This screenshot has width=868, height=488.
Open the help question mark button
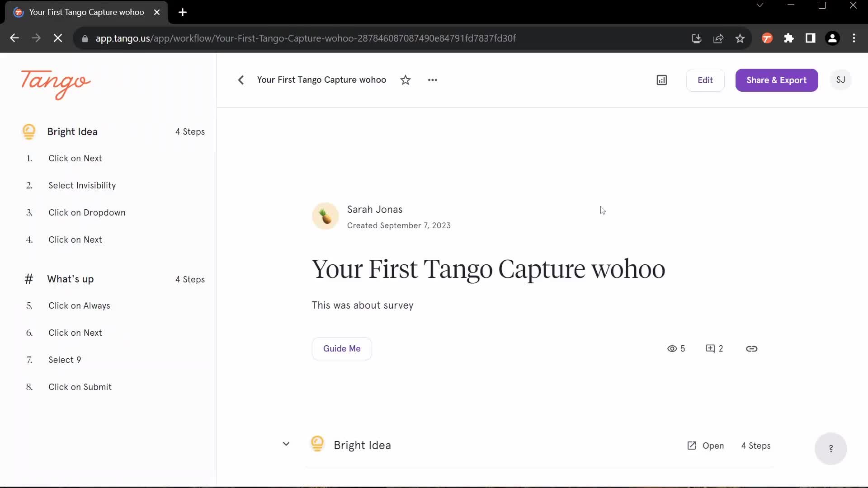pos(831,448)
